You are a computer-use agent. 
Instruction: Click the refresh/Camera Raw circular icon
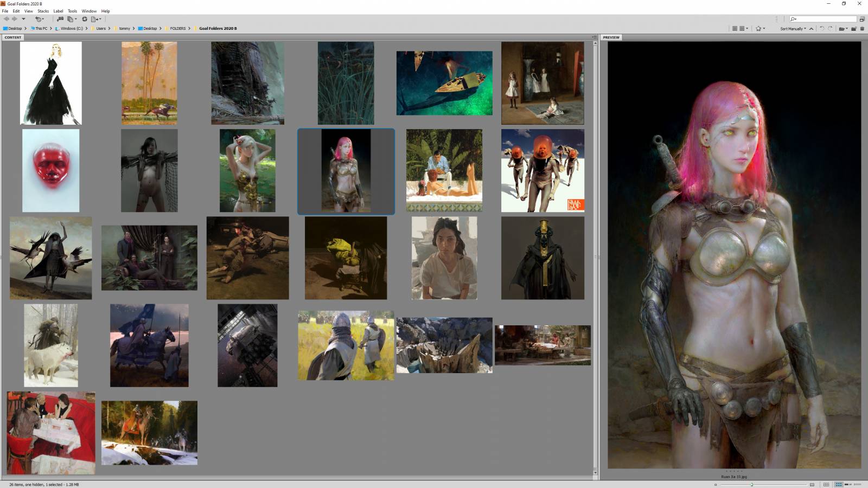85,19
